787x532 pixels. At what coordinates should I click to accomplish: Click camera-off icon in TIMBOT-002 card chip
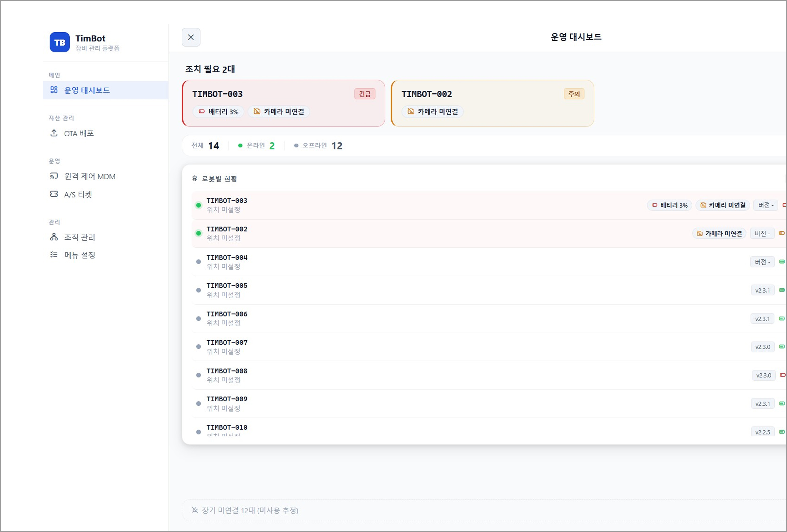coord(411,111)
